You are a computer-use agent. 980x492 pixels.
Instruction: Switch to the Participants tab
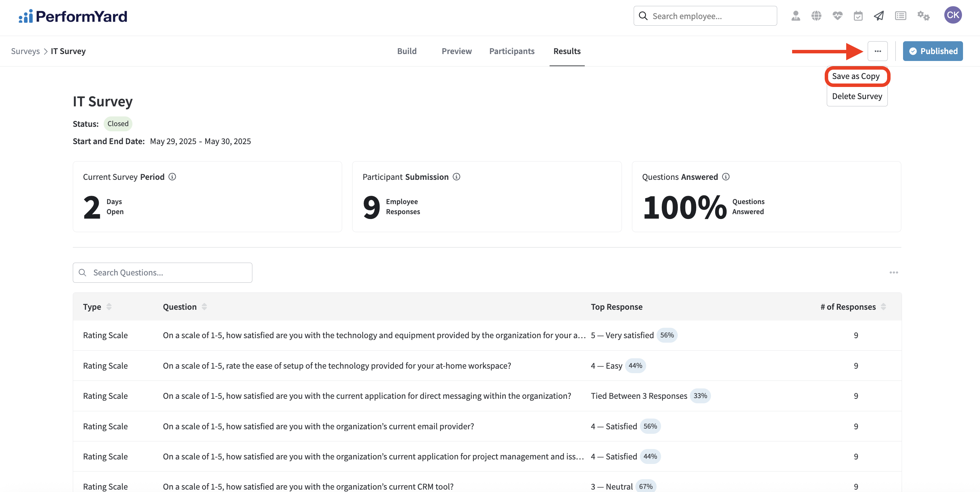pyautogui.click(x=512, y=51)
